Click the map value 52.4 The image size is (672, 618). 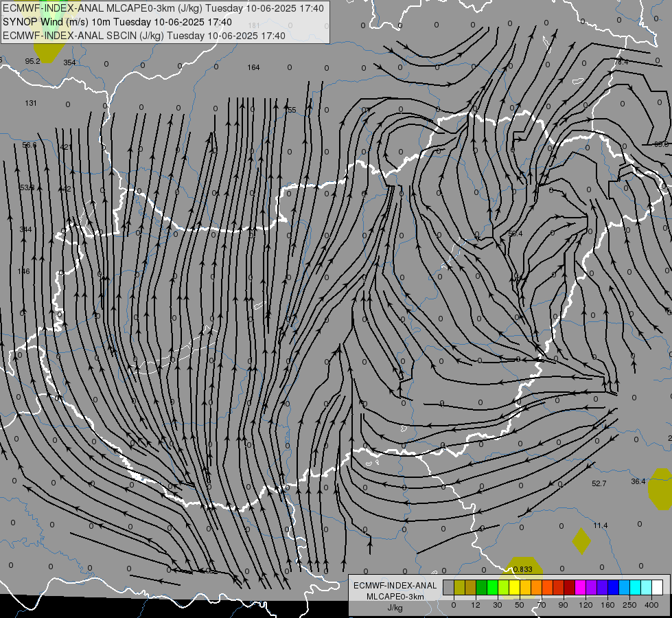[515, 233]
